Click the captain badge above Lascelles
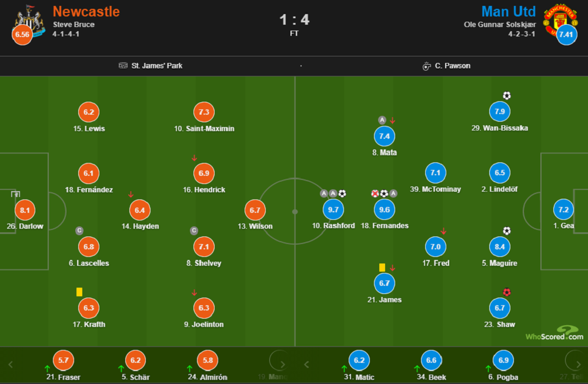The image size is (588, 384). click(x=79, y=231)
